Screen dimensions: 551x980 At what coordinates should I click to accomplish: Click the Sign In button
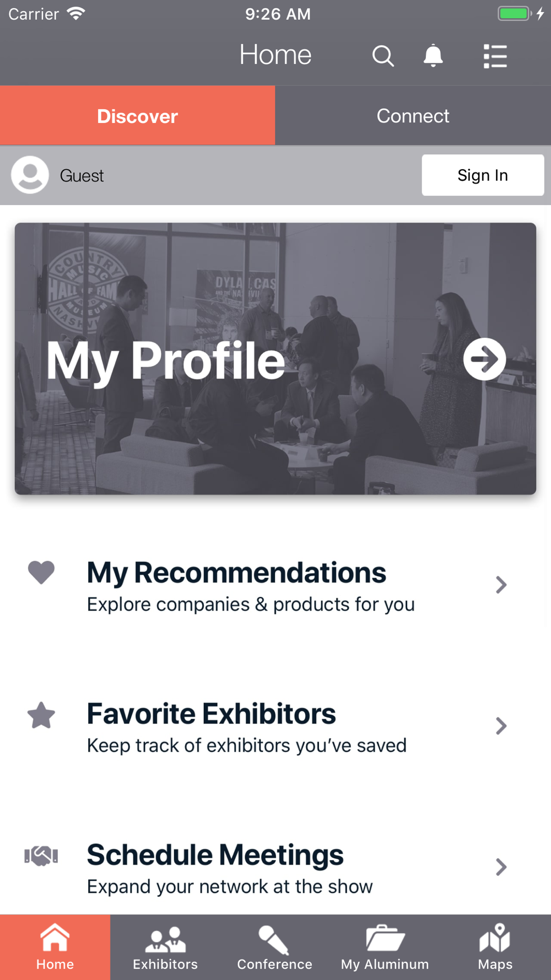pos(483,175)
